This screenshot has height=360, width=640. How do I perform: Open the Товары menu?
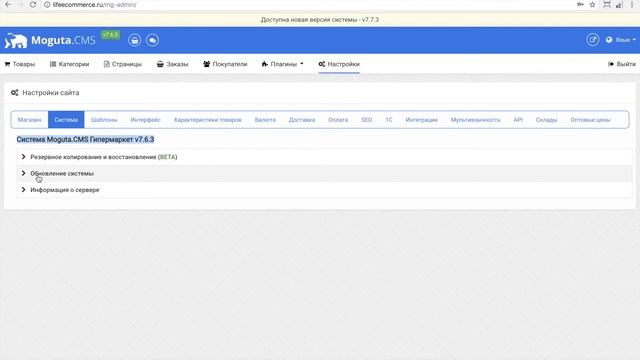(x=20, y=64)
